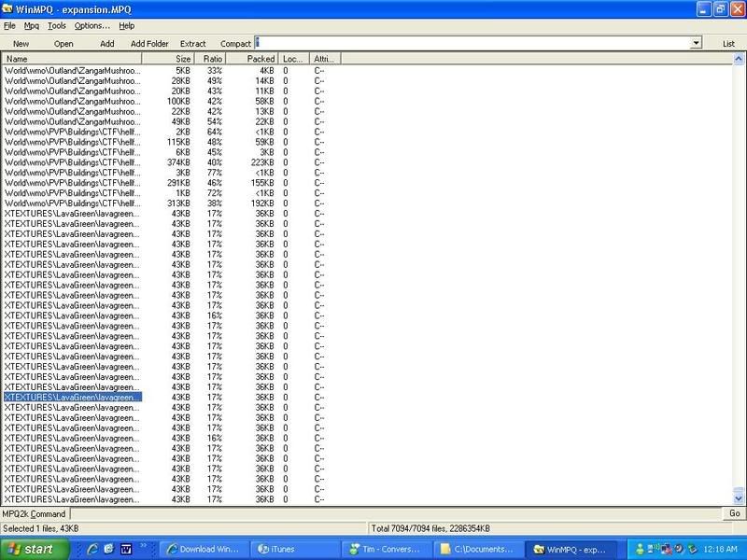Expand the quick launch overflow chevron
This screenshot has height=560, width=747.
[x=143, y=546]
